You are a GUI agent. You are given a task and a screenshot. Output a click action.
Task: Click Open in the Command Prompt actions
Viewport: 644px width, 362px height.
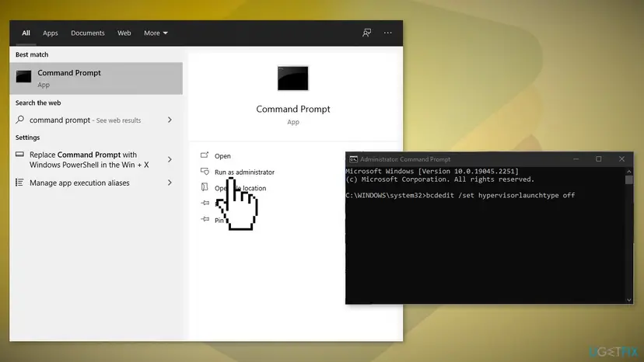tap(222, 156)
